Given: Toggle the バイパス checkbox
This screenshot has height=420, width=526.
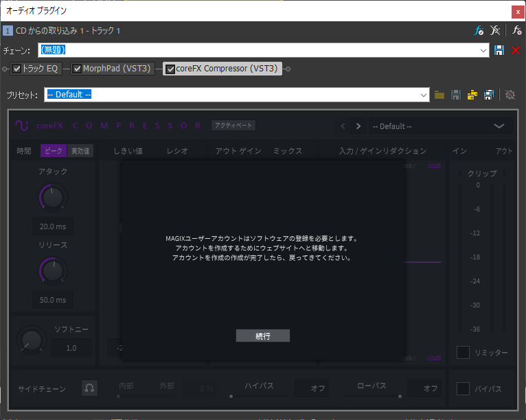Looking at the screenshot, I should point(464,388).
